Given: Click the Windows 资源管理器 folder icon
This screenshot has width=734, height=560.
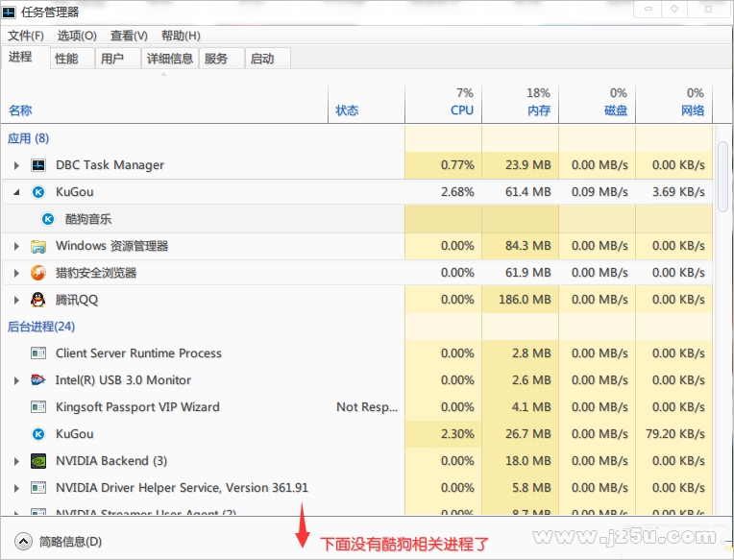Looking at the screenshot, I should [x=38, y=246].
